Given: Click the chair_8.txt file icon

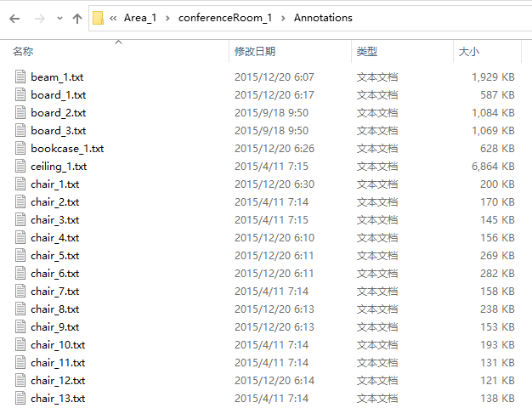Looking at the screenshot, I should click(20, 309).
